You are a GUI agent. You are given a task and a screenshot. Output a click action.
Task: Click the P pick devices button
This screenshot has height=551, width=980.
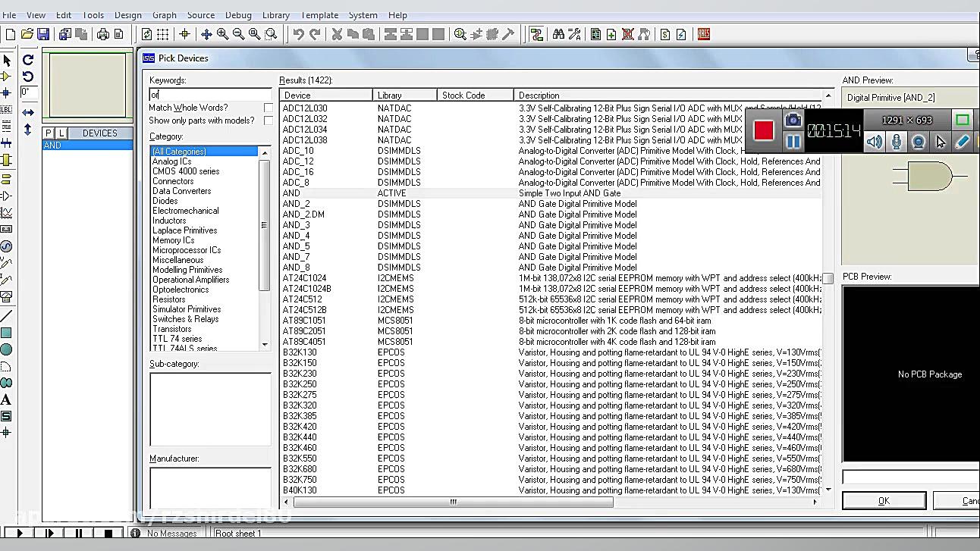(49, 133)
